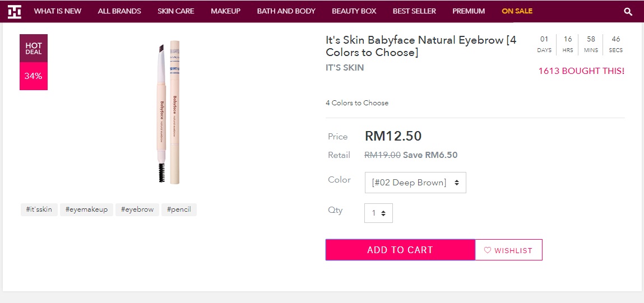Open the Color dropdown menu

point(415,183)
